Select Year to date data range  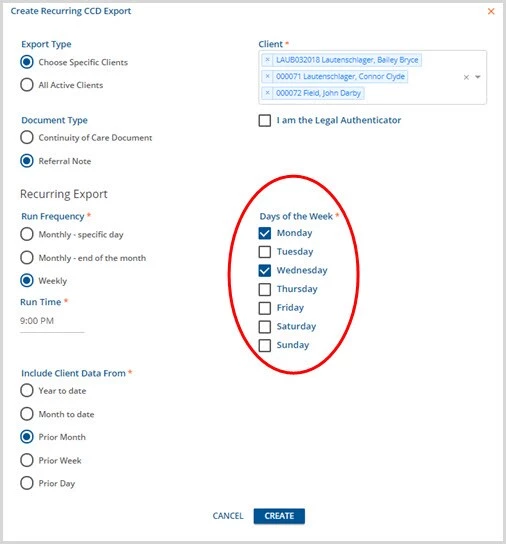27,390
